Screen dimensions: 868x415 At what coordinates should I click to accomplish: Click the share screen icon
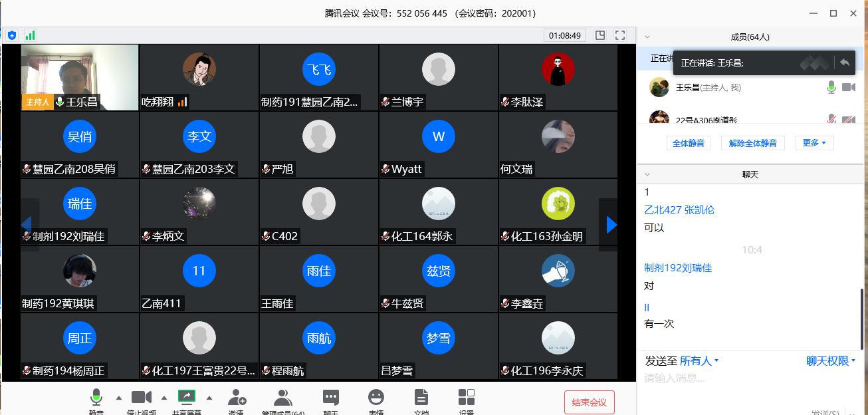186,397
